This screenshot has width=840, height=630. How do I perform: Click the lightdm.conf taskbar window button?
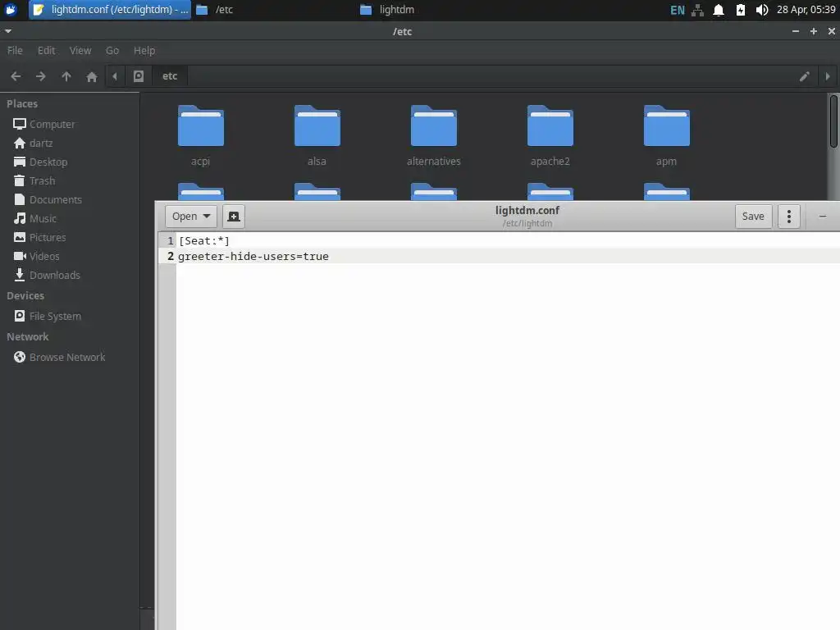pos(110,10)
